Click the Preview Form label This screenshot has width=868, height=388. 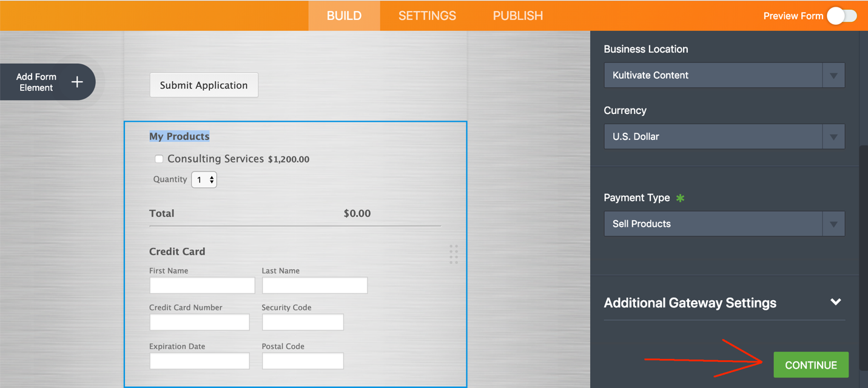[x=793, y=16]
